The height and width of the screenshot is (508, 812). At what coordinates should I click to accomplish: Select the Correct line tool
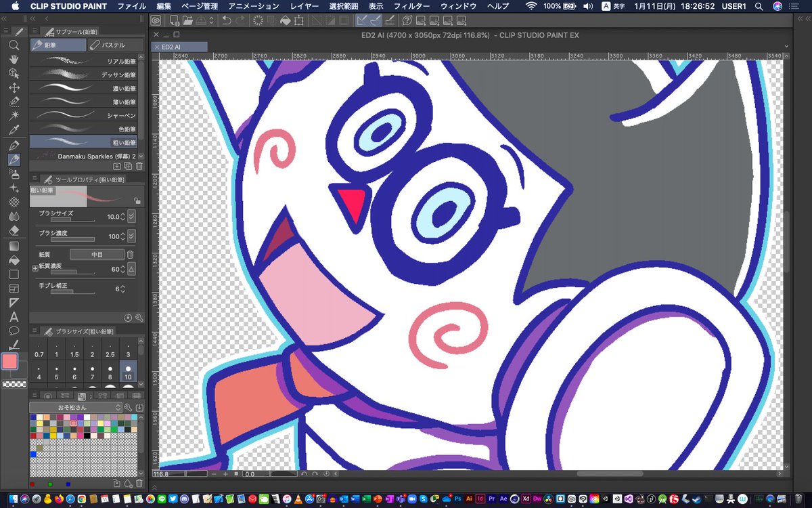tap(14, 345)
